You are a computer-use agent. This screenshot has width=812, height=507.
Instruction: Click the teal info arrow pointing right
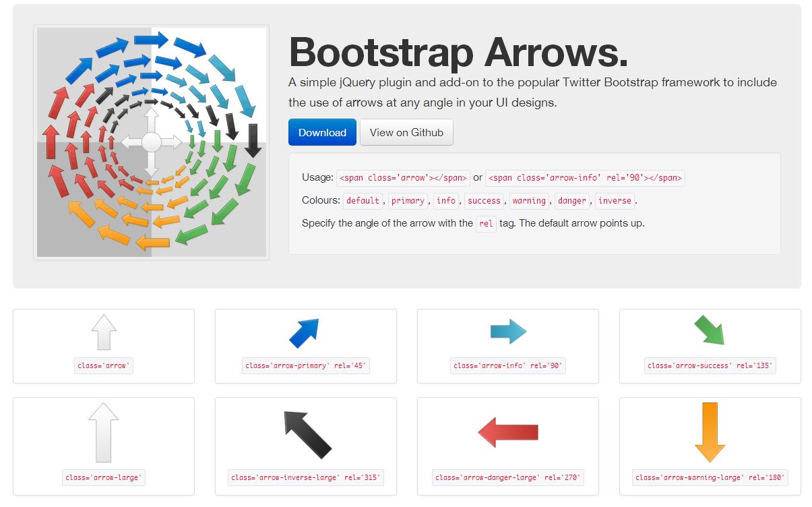pos(508,331)
